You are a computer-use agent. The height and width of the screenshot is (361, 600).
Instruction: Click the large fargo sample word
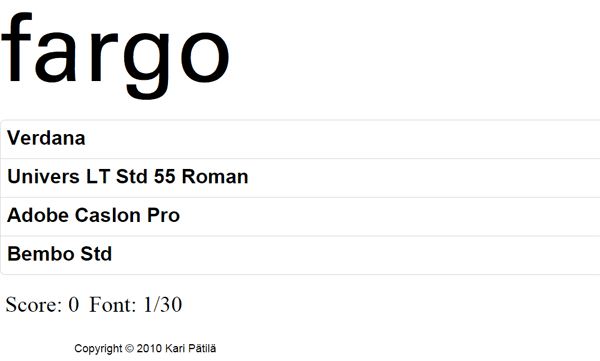pos(115,56)
